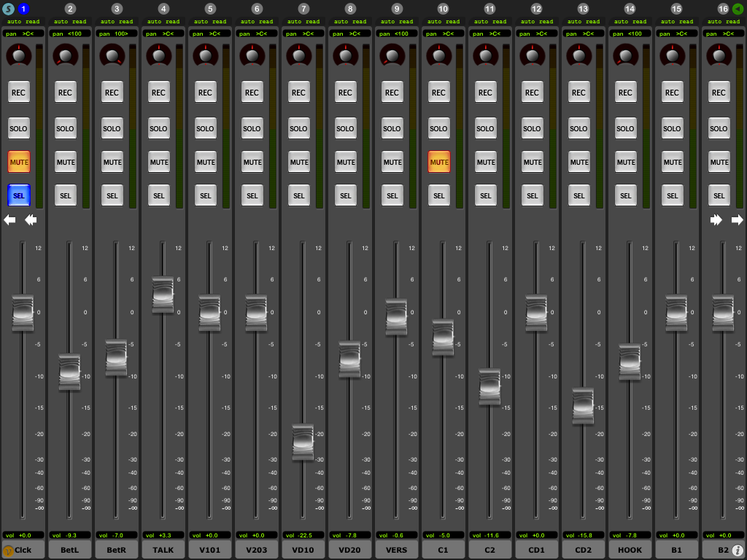Click the pan knob on channel 3 BetR
Image resolution: width=747 pixels, height=560 pixels.
(112, 55)
